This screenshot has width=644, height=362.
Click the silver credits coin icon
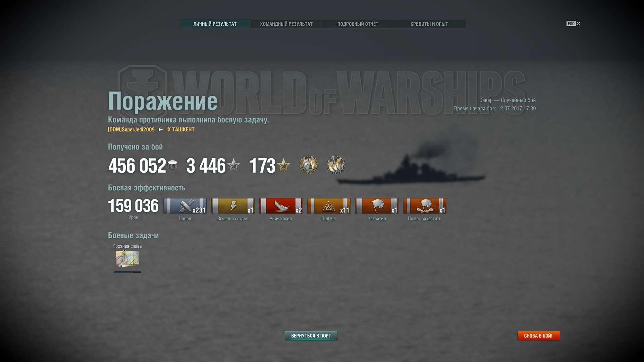(172, 165)
